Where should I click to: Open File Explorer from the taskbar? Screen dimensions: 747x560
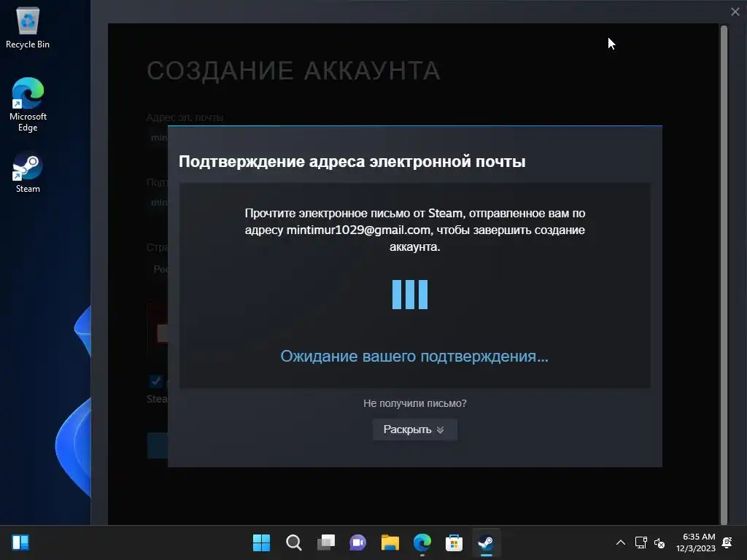point(390,542)
